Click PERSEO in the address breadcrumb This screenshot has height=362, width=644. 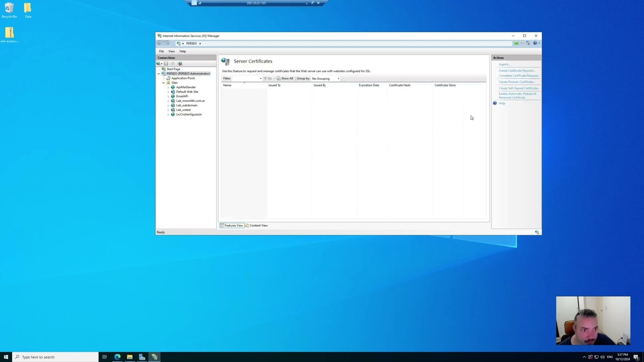(191, 43)
